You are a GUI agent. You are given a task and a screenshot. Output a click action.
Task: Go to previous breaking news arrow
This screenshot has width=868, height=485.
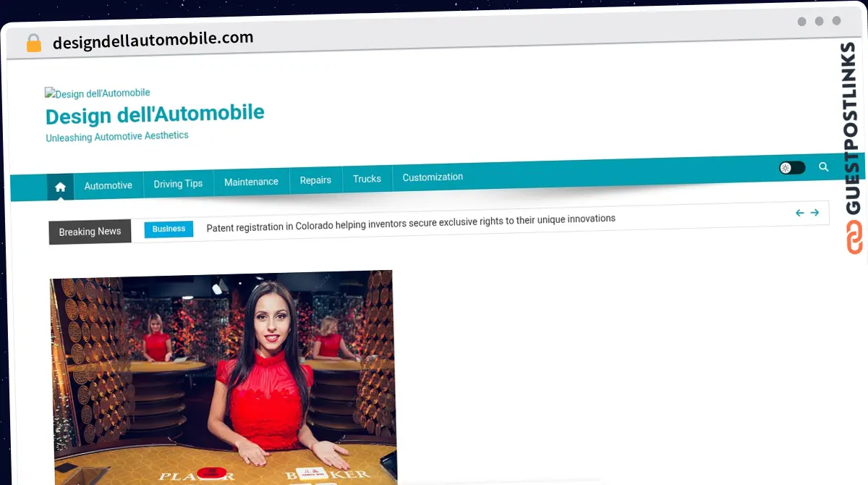pyautogui.click(x=799, y=213)
